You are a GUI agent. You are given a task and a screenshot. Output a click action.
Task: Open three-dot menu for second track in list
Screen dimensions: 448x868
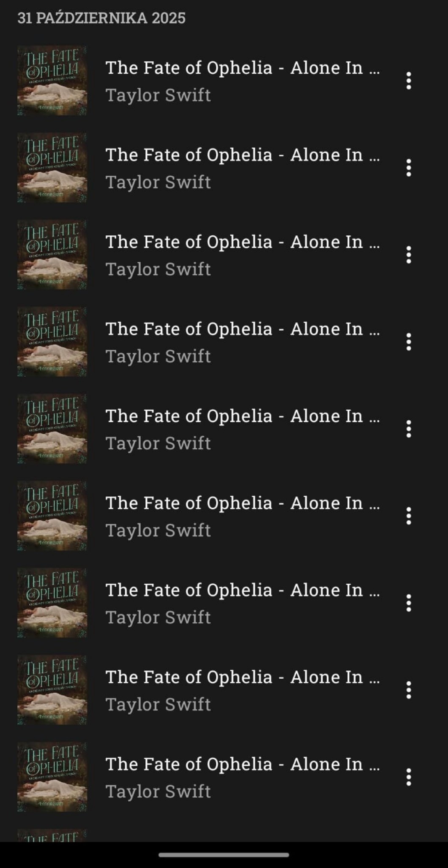pos(408,168)
